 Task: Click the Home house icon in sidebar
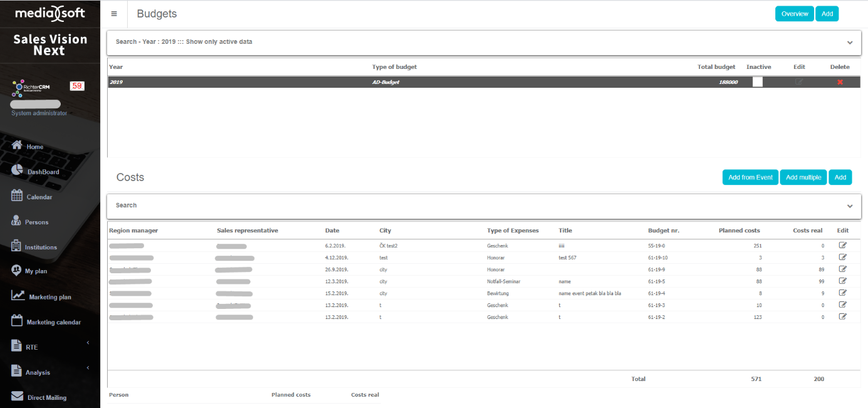(17, 145)
